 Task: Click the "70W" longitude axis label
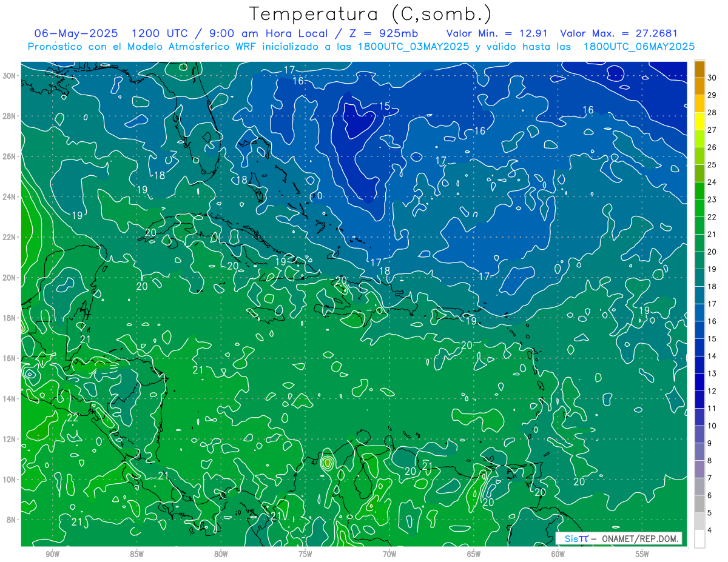click(389, 554)
